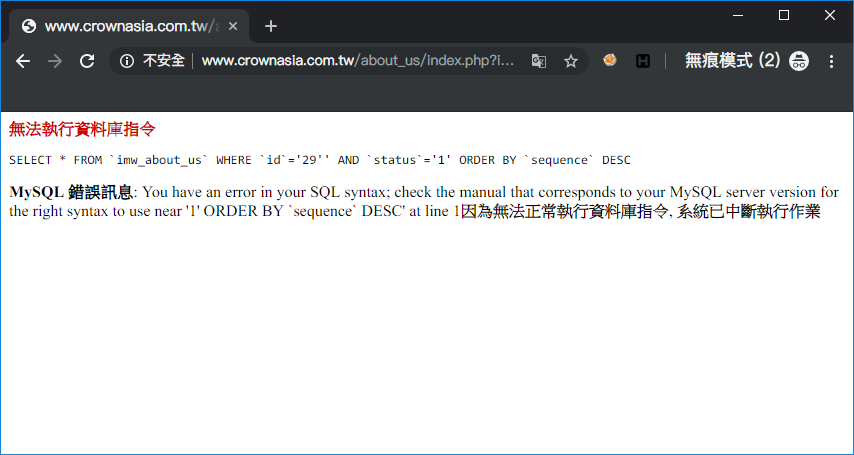Viewport: 854px width, 455px height.
Task: Bookmark this page with the star icon
Action: (x=570, y=61)
